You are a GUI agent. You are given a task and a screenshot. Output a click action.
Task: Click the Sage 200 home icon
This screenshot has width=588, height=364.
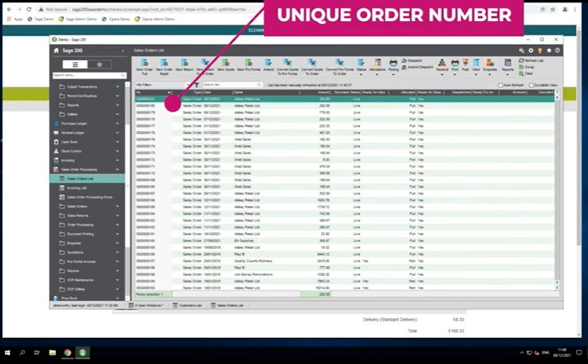tap(56, 50)
